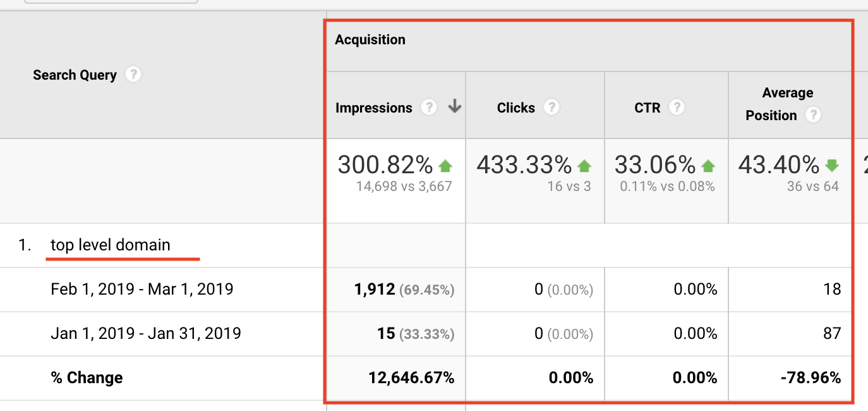
Task: Select average position value 87
Action: [x=833, y=333]
